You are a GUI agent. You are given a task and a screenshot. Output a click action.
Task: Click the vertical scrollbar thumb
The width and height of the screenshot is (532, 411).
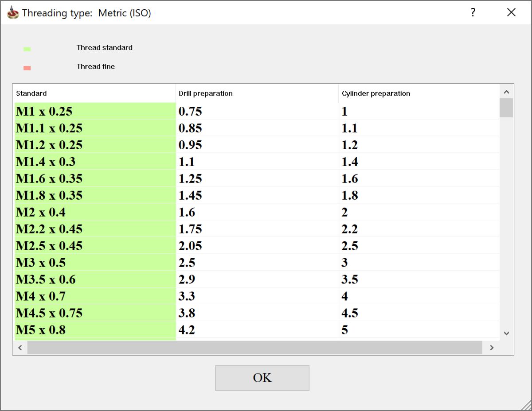(x=506, y=108)
